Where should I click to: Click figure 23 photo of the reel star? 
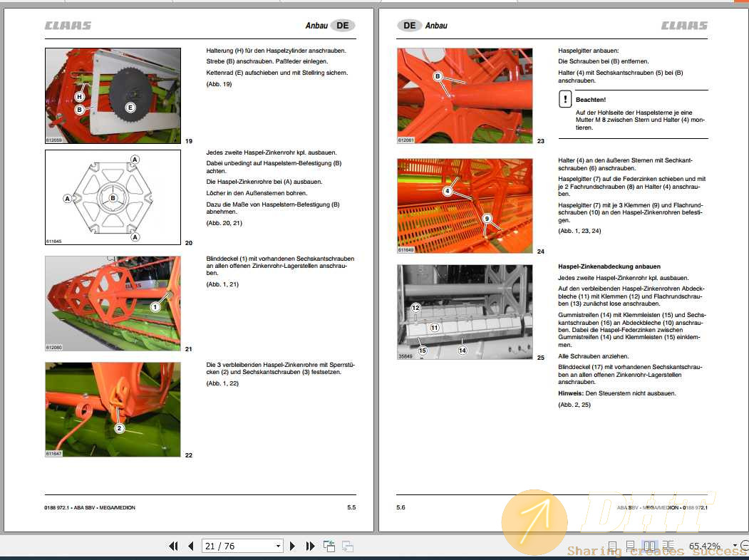pyautogui.click(x=465, y=95)
